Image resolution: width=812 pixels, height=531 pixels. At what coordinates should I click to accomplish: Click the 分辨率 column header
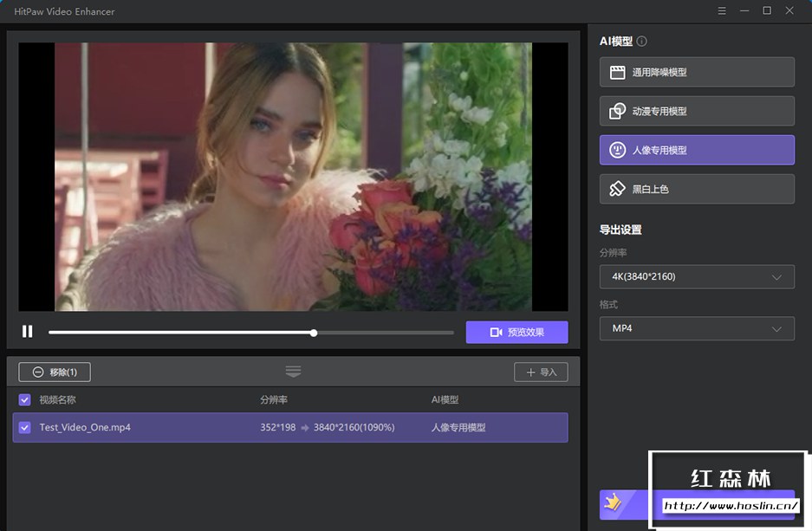point(274,399)
